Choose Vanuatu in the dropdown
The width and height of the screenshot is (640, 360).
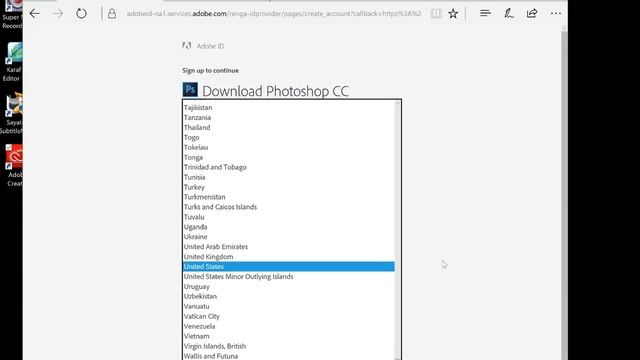(x=289, y=306)
